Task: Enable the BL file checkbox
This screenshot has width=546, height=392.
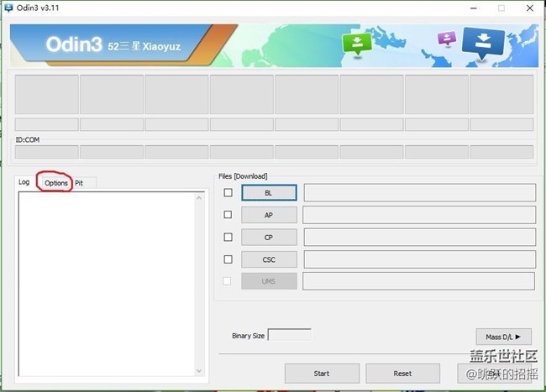Action: (x=228, y=193)
